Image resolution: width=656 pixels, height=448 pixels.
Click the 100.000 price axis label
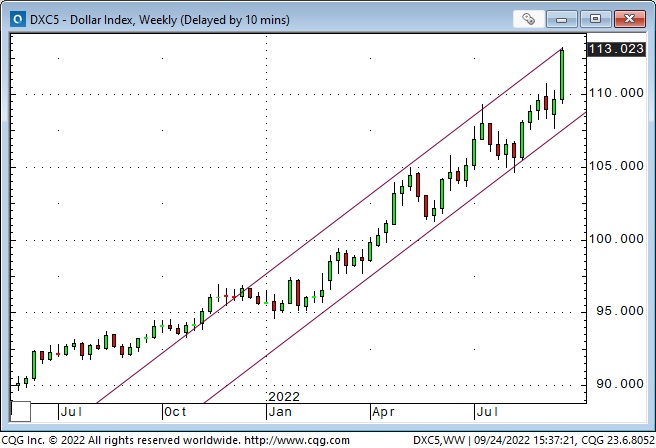coord(616,239)
